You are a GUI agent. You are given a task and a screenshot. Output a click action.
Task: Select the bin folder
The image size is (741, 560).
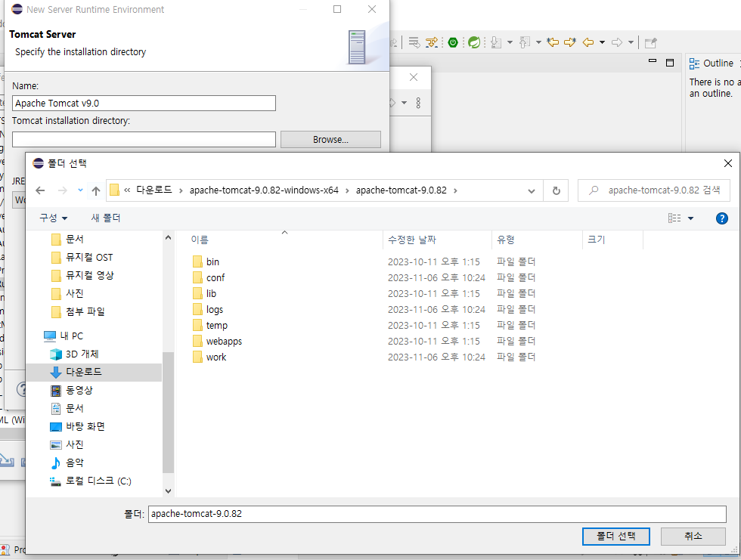pyautogui.click(x=212, y=261)
